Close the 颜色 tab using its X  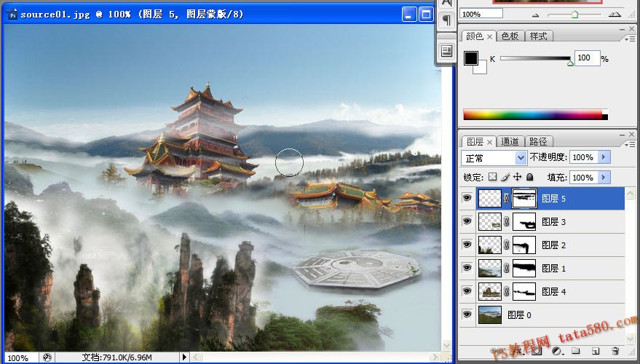point(489,36)
